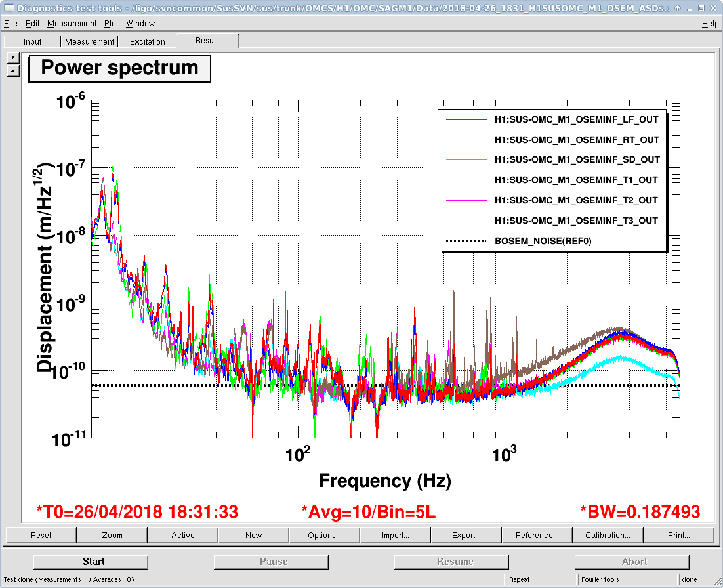The image size is (723, 588).
Task: Click the Reset plot button
Action: pos(41,535)
